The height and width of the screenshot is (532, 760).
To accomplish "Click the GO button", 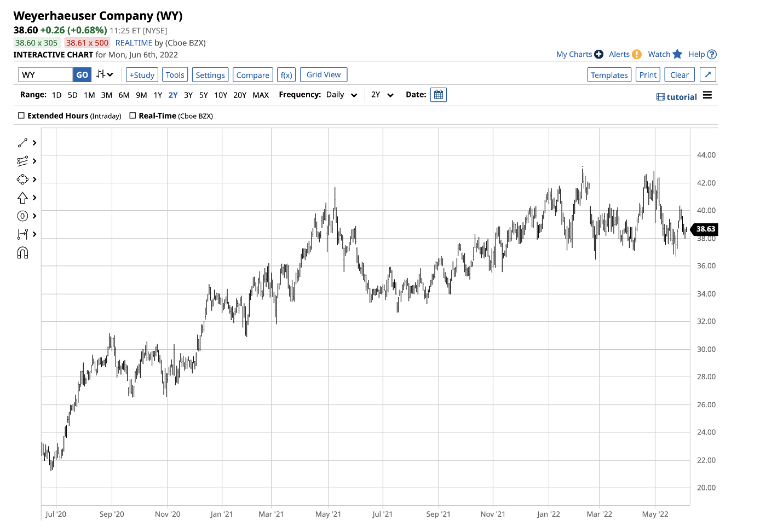I will click(x=82, y=74).
